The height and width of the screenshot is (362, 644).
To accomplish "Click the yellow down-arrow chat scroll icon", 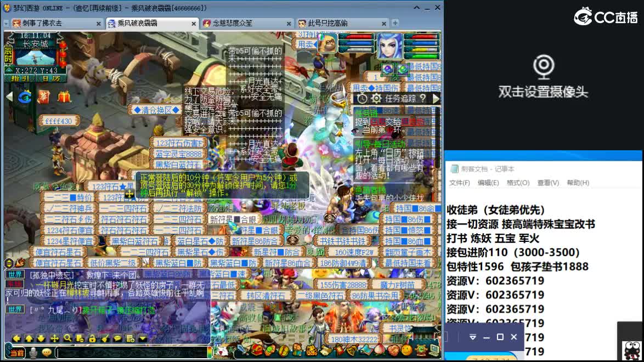I will click(x=42, y=338).
